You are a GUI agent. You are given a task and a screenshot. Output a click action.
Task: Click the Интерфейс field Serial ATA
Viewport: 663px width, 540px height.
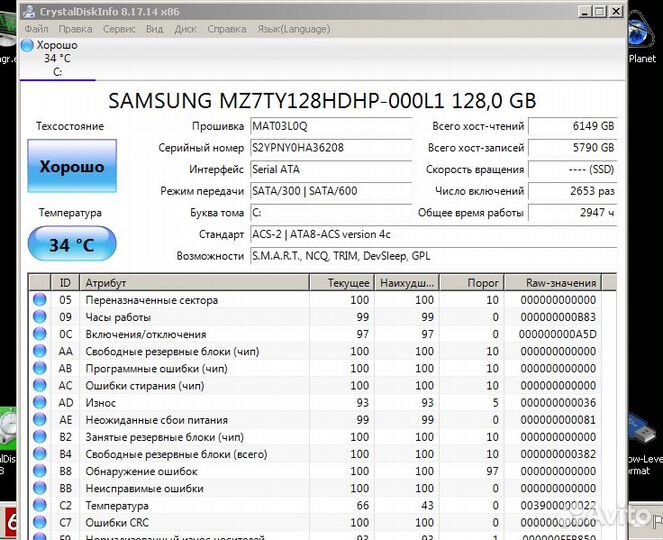coord(331,169)
